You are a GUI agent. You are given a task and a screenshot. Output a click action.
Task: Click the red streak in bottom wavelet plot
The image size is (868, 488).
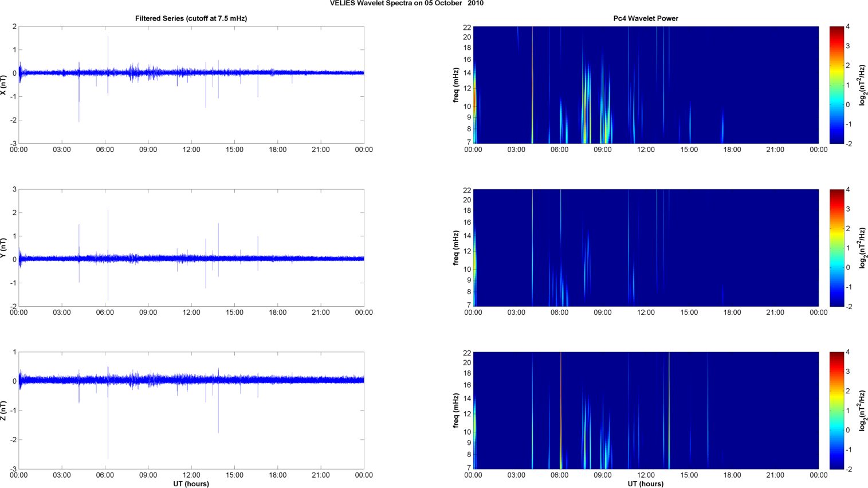(x=560, y=401)
